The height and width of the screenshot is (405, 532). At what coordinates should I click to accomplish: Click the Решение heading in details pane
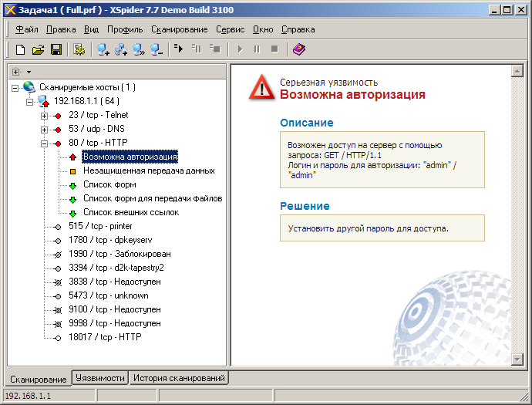tap(305, 206)
